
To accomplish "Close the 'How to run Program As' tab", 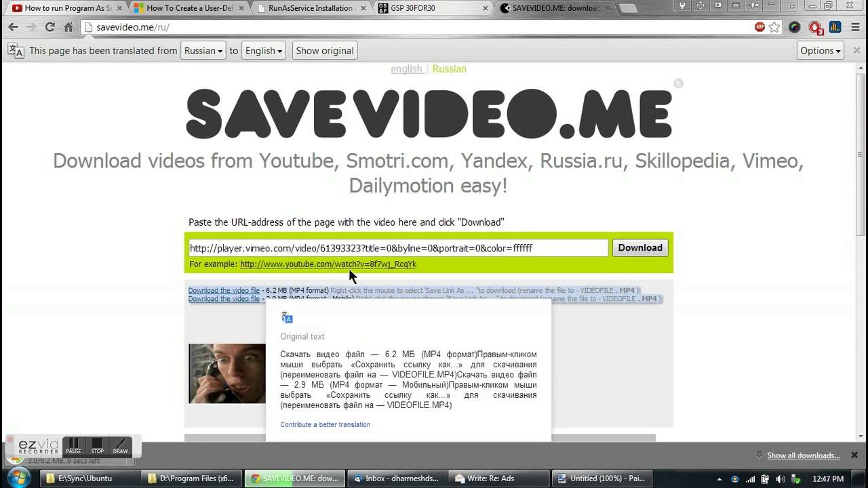I will pos(118,8).
